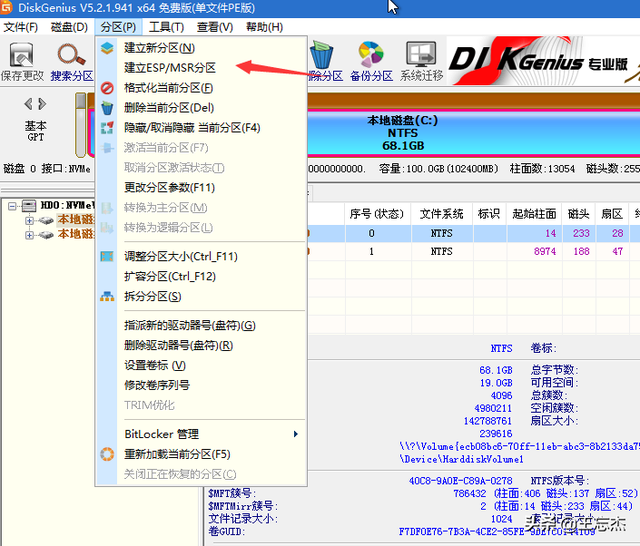The height and width of the screenshot is (546, 640).
Task: Click starting cylinder value 8974
Action: pyautogui.click(x=545, y=251)
